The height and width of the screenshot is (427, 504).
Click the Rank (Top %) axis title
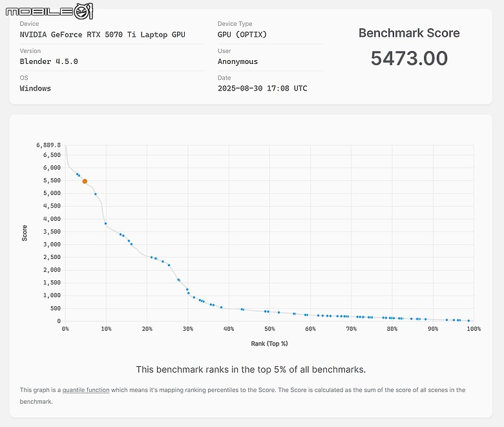click(269, 344)
